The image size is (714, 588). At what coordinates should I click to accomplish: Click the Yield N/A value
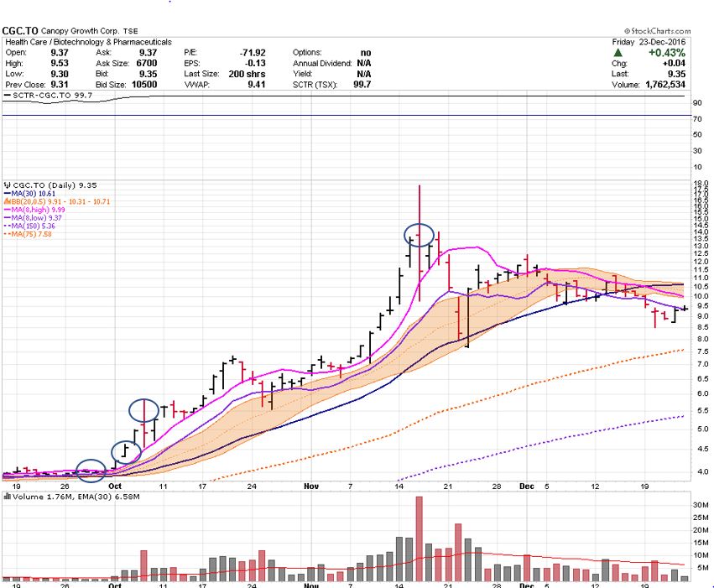364,74
